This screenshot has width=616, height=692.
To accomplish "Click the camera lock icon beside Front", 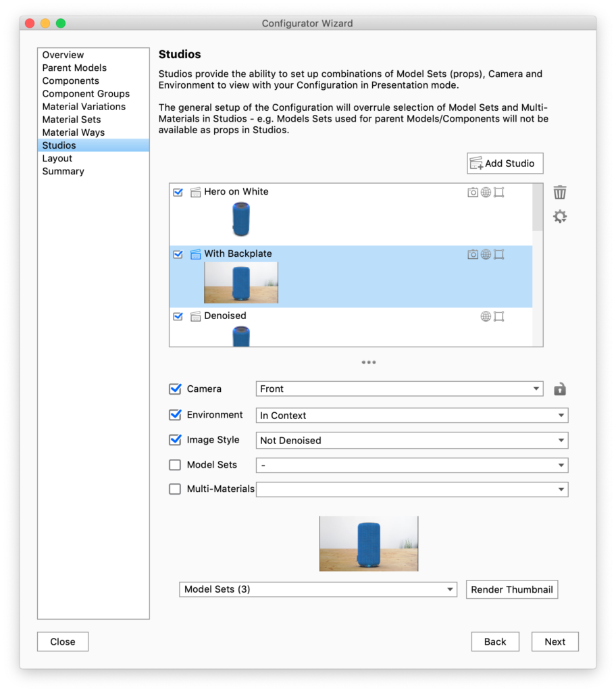I will (559, 389).
